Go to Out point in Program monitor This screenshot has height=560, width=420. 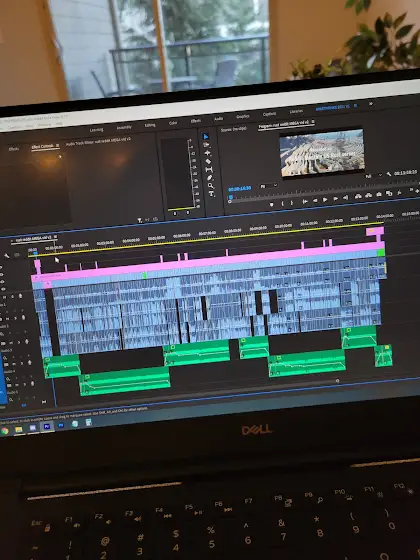pos(345,198)
